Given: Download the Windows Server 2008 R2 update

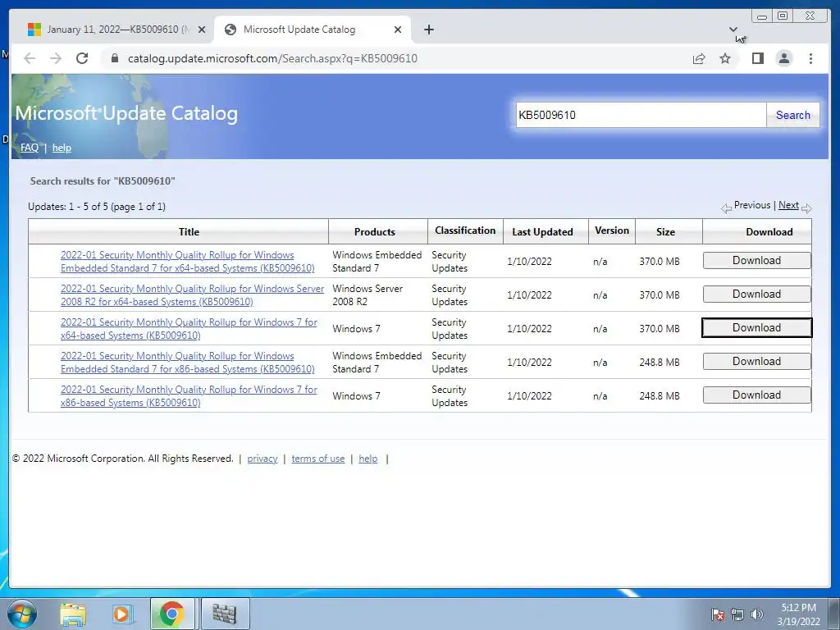Looking at the screenshot, I should click(x=756, y=294).
